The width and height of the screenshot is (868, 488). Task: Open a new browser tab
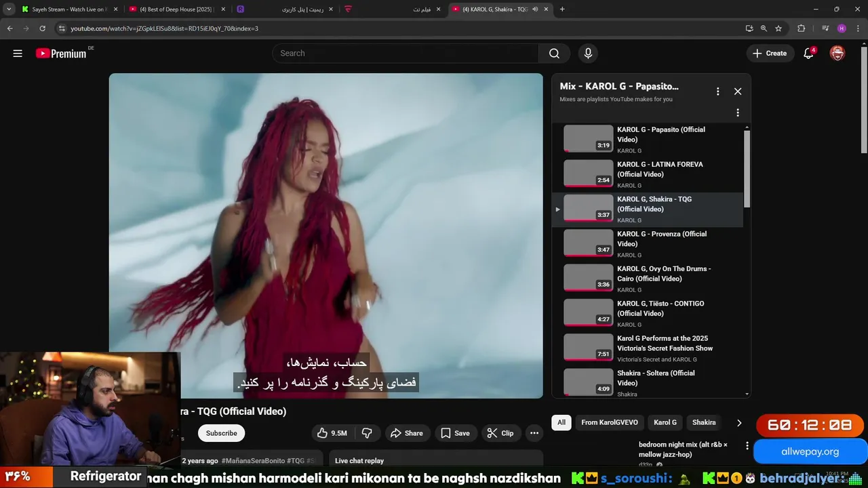(562, 9)
